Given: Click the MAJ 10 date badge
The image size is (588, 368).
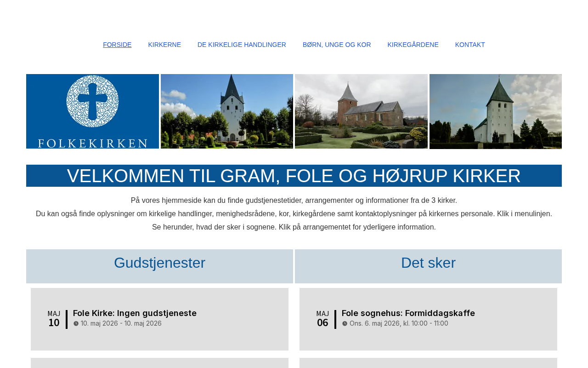Looking at the screenshot, I should [54, 319].
